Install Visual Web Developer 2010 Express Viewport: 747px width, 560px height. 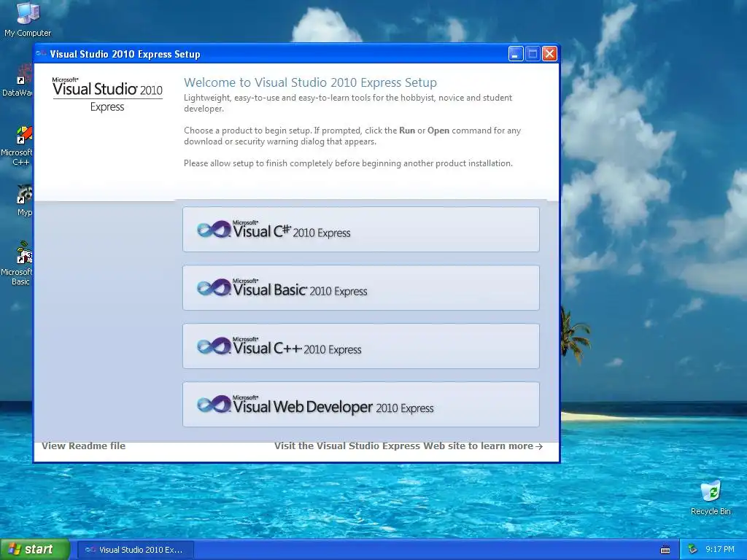tap(360, 404)
